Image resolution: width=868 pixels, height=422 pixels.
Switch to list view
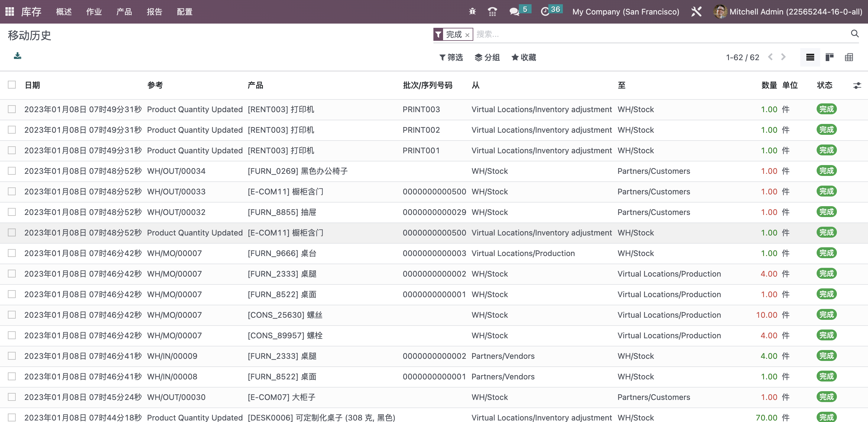tap(810, 57)
